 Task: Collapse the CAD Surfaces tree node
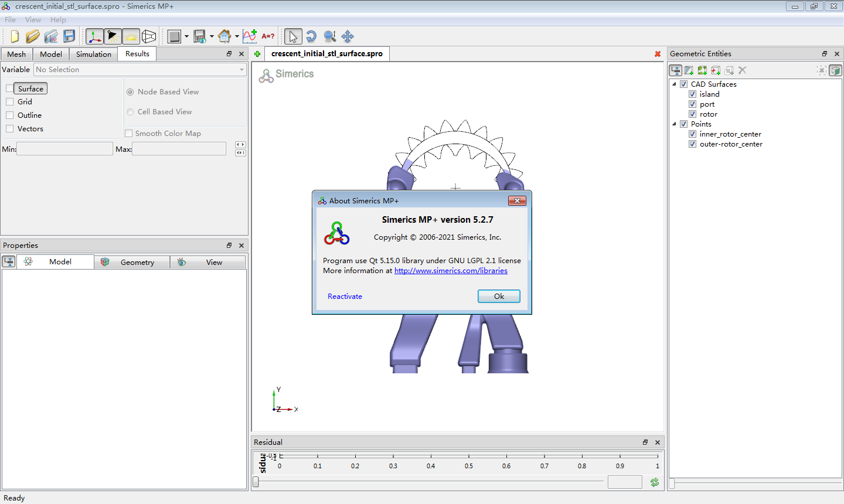click(x=674, y=84)
